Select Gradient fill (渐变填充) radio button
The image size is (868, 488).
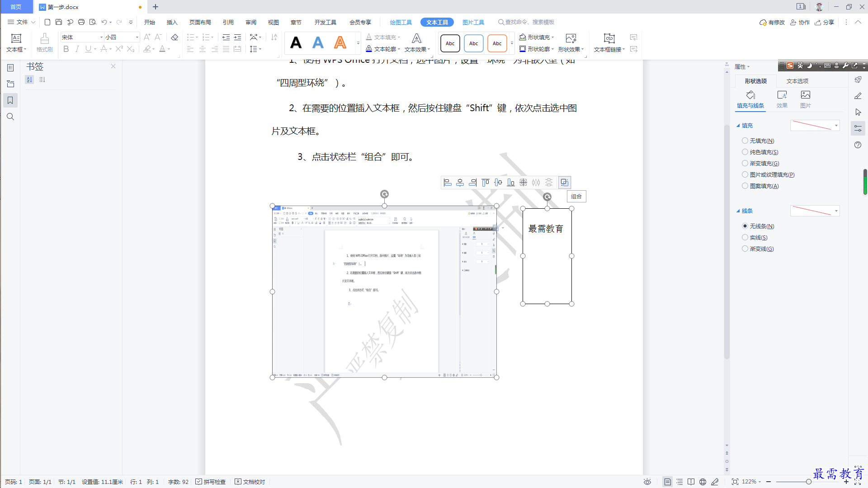click(745, 164)
